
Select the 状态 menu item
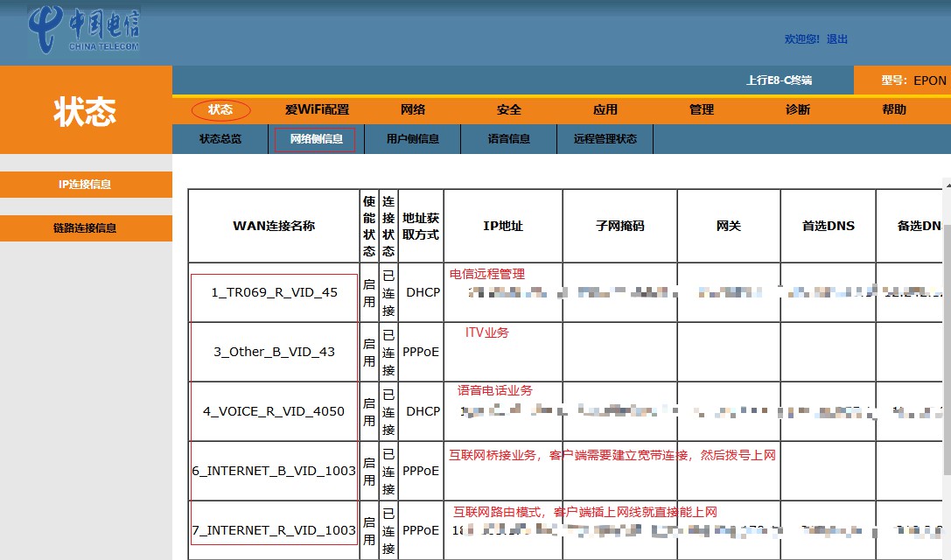[220, 109]
